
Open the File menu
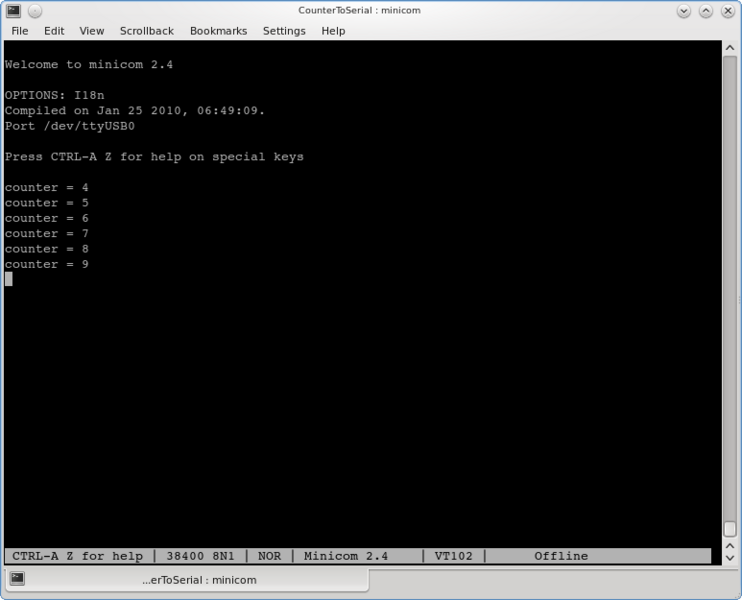tap(19, 31)
